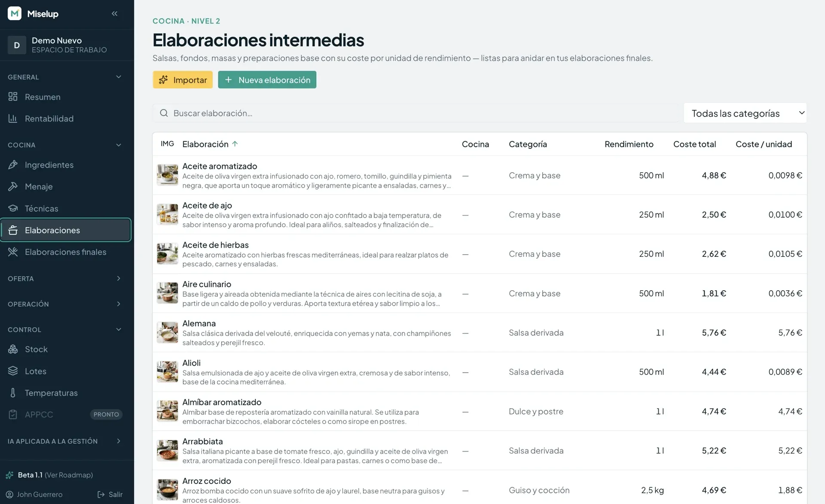Open the Aire culinario thumbnail
Image resolution: width=825 pixels, height=504 pixels.
167,293
